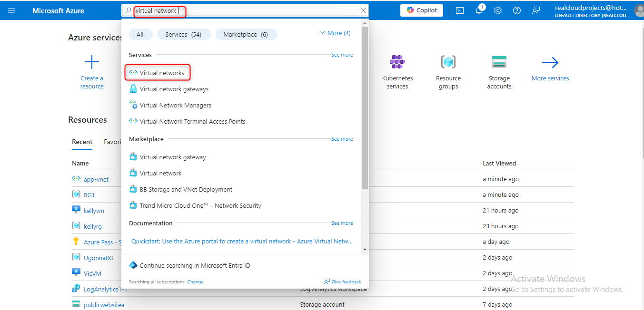Click the app-vnet network icon

point(76,179)
